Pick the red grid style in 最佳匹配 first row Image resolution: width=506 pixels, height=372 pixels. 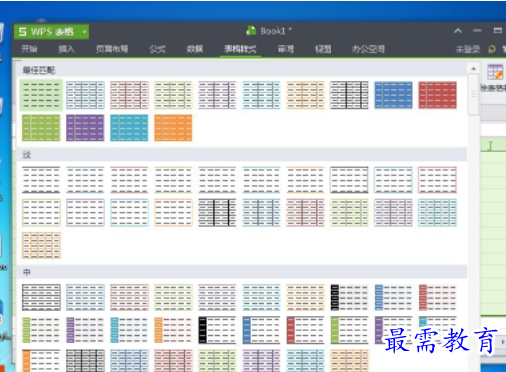(x=129, y=95)
